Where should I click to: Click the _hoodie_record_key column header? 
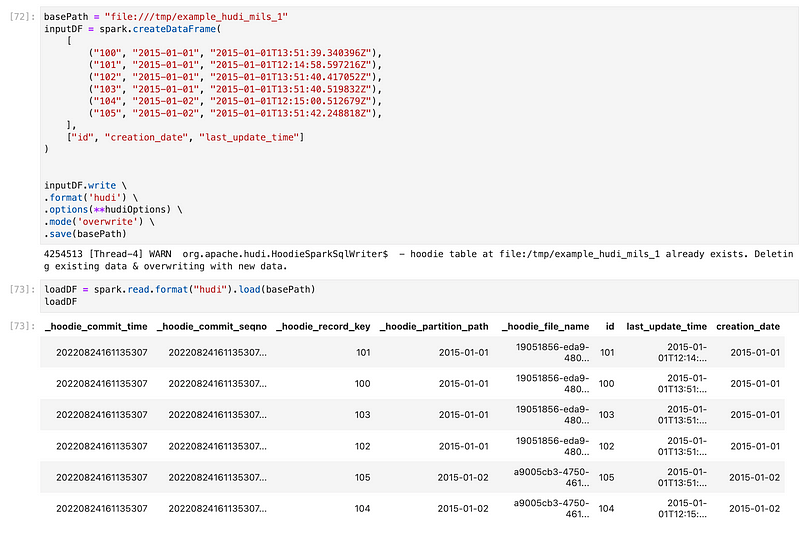(x=323, y=327)
